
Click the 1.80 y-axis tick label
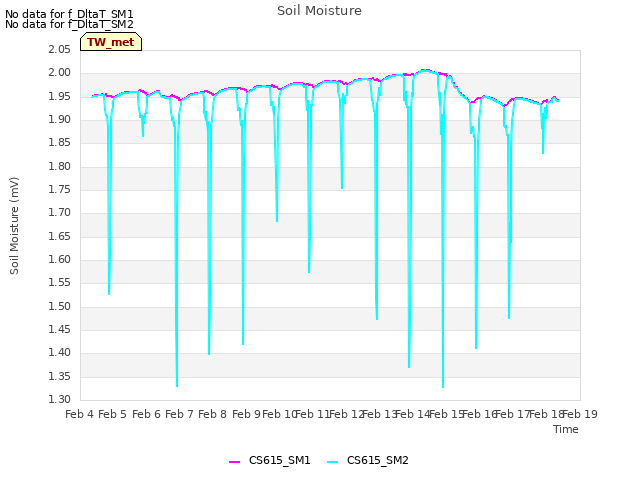[59, 167]
